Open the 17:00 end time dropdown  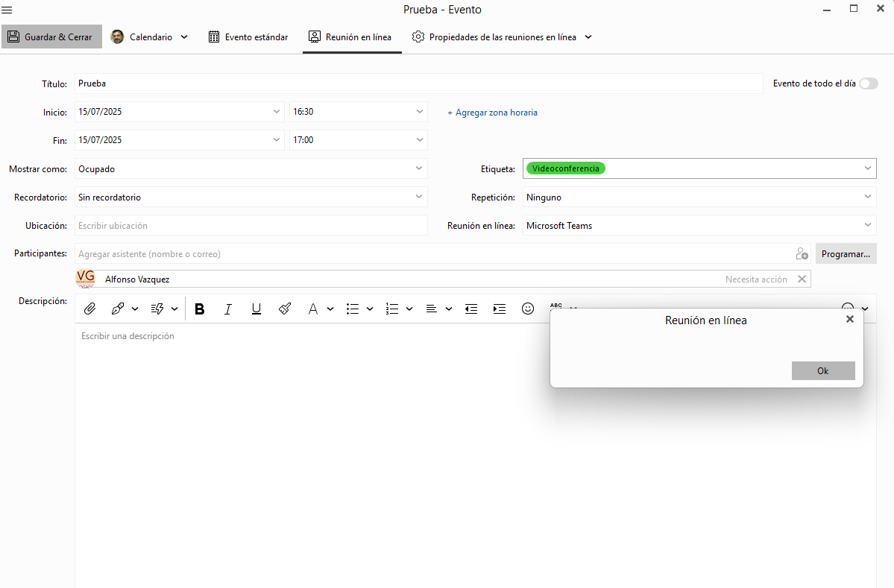(x=420, y=139)
